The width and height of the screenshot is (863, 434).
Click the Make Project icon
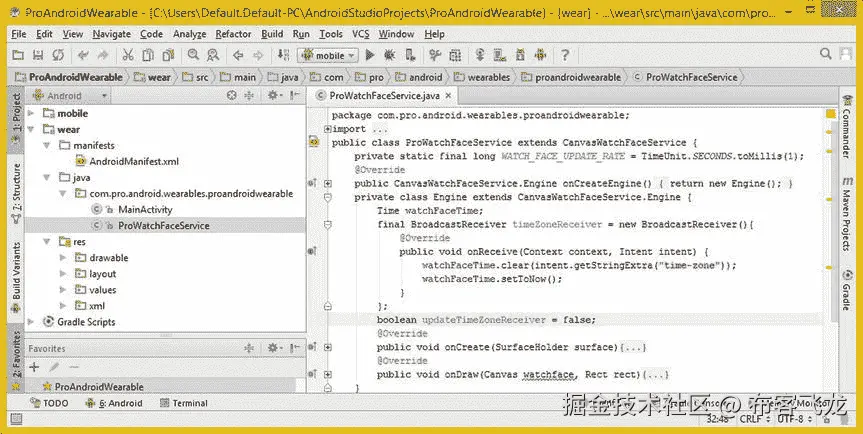283,55
